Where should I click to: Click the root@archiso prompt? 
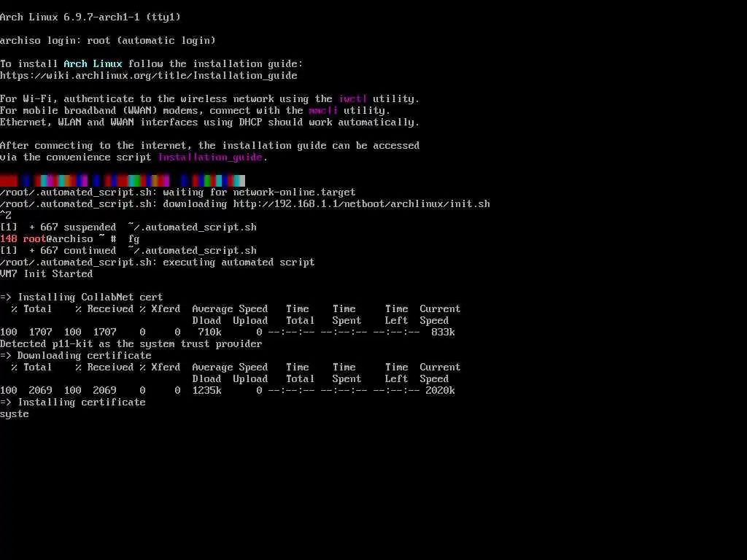[58, 239]
